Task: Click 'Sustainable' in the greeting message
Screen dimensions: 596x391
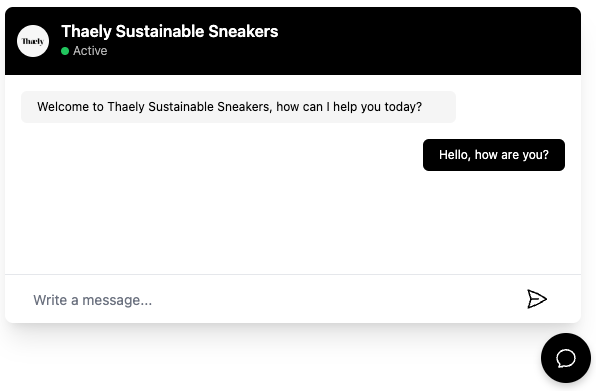Action: click(x=181, y=107)
